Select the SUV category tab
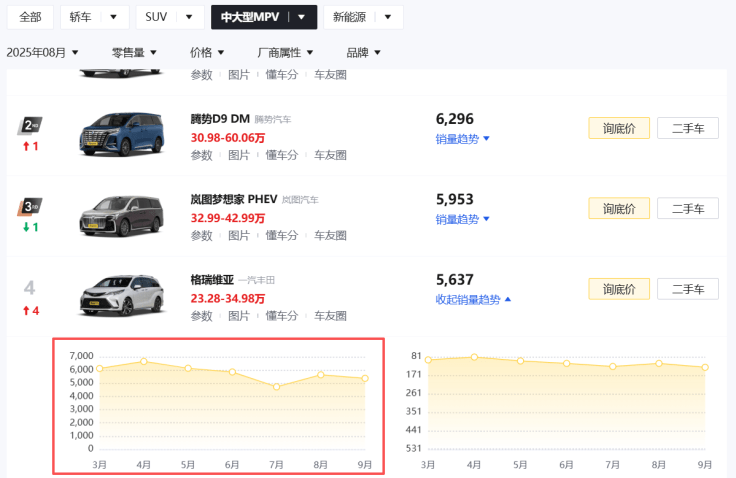Screen dimensions: 736x478 point(156,17)
